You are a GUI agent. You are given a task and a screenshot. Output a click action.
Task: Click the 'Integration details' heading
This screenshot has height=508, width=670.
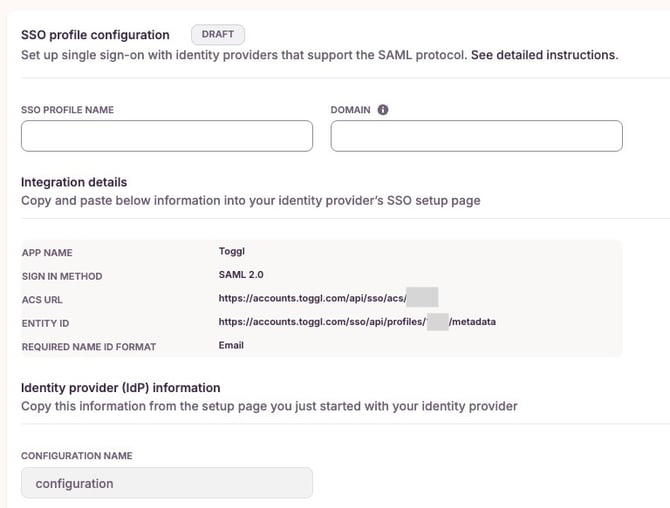pos(74,183)
